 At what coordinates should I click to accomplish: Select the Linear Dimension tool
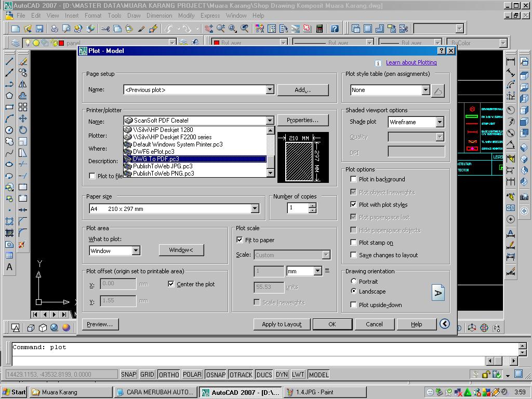tap(511, 61)
